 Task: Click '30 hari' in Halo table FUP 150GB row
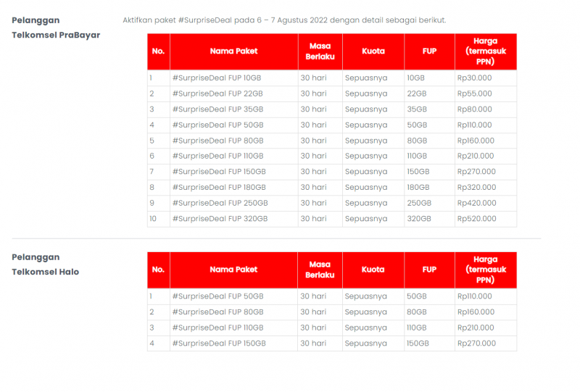point(314,343)
